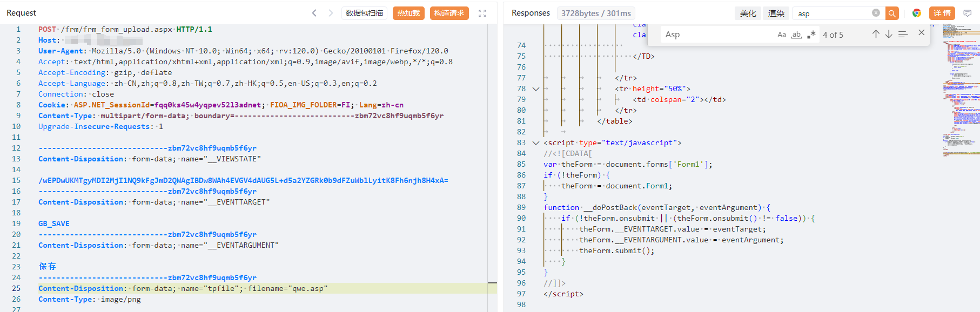Image resolution: width=980 pixels, height=312 pixels.
Task: Go to previous request with left arrow
Action: [314, 13]
